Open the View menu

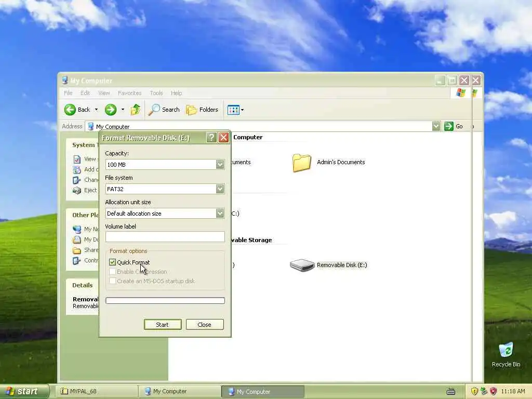pos(104,93)
